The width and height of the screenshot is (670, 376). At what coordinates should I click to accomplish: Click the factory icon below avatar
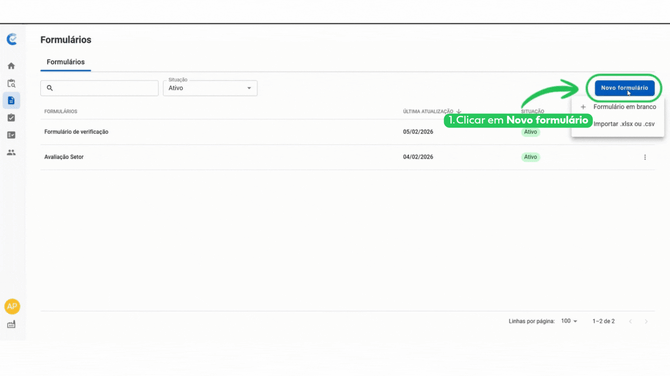pos(11,324)
